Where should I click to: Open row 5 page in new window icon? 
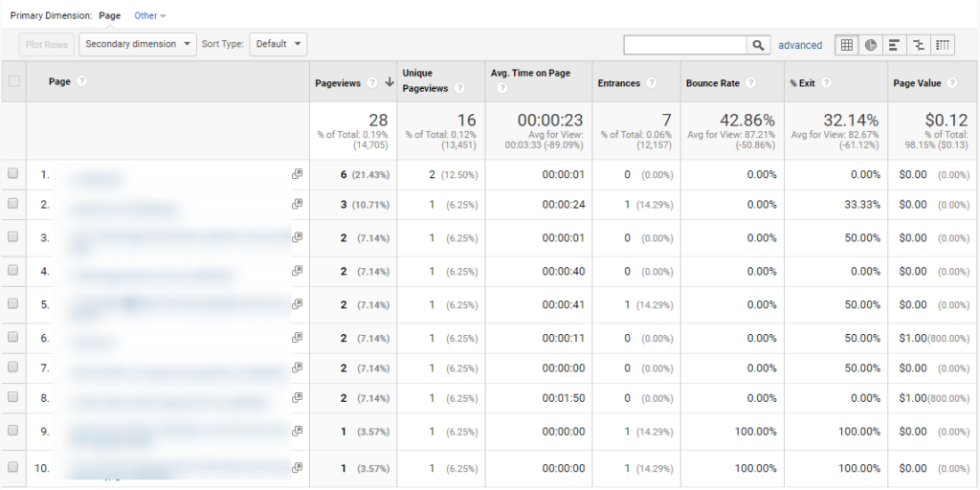(x=298, y=303)
